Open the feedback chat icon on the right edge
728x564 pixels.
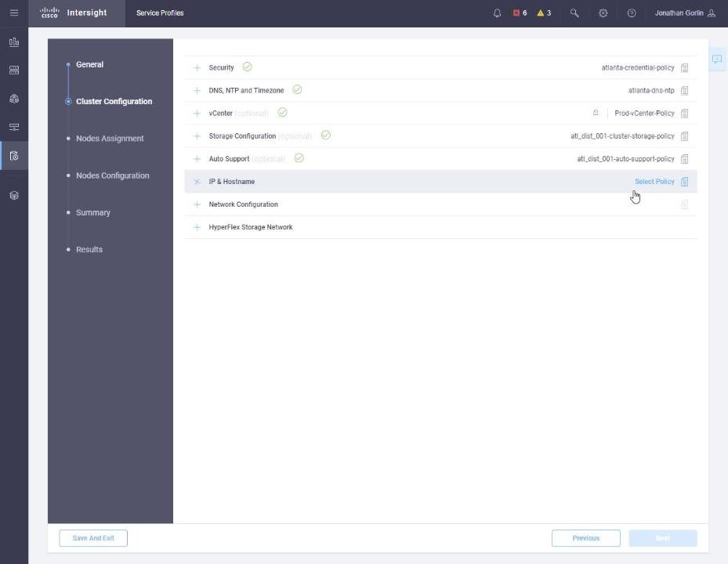click(717, 59)
